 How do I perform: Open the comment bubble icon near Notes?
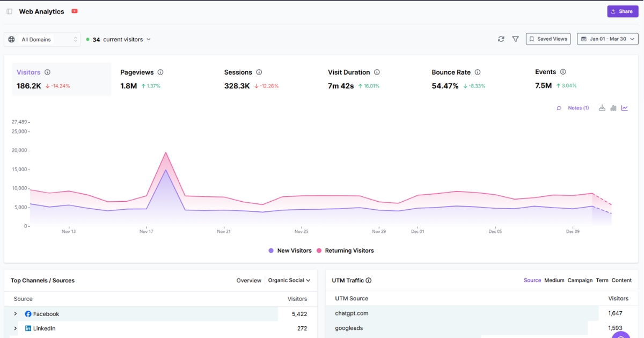click(559, 107)
